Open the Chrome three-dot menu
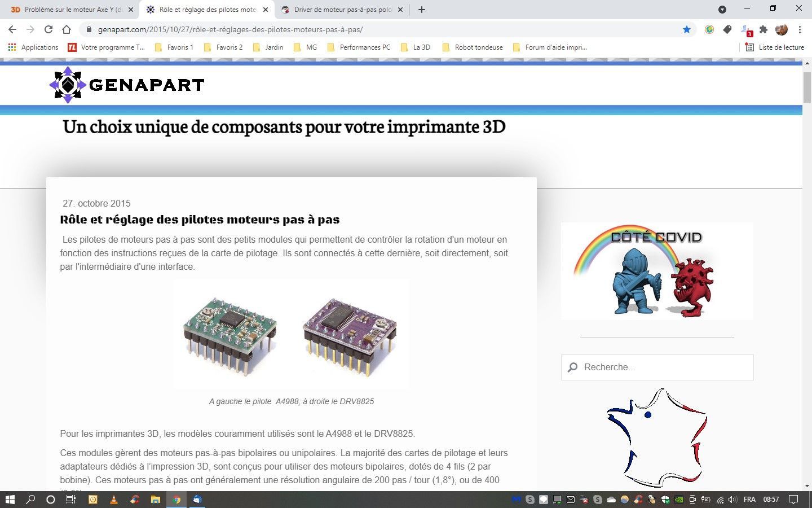This screenshot has width=812, height=508. click(800, 29)
